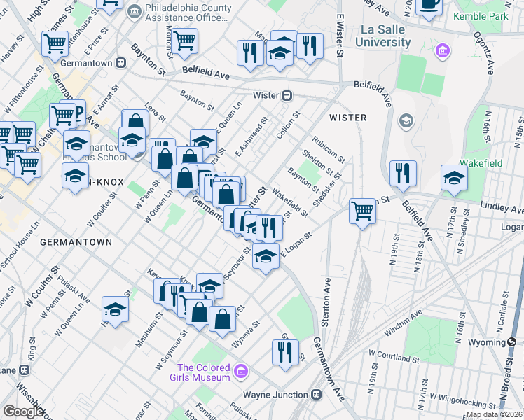The image size is (524, 420).
Task: Click the Pulaski Ave label near W Coulter
Action: 73,289
